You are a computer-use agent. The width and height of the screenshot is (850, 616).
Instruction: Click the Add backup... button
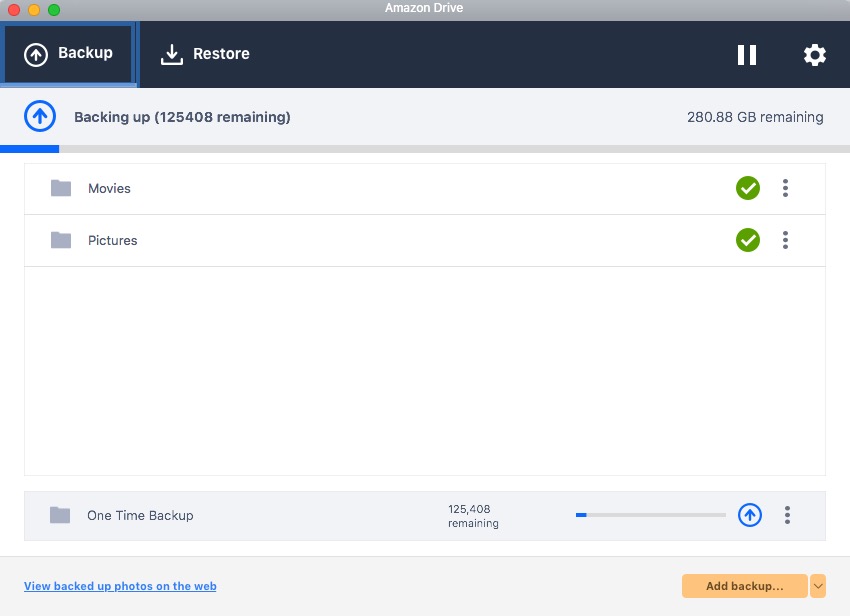coord(744,586)
